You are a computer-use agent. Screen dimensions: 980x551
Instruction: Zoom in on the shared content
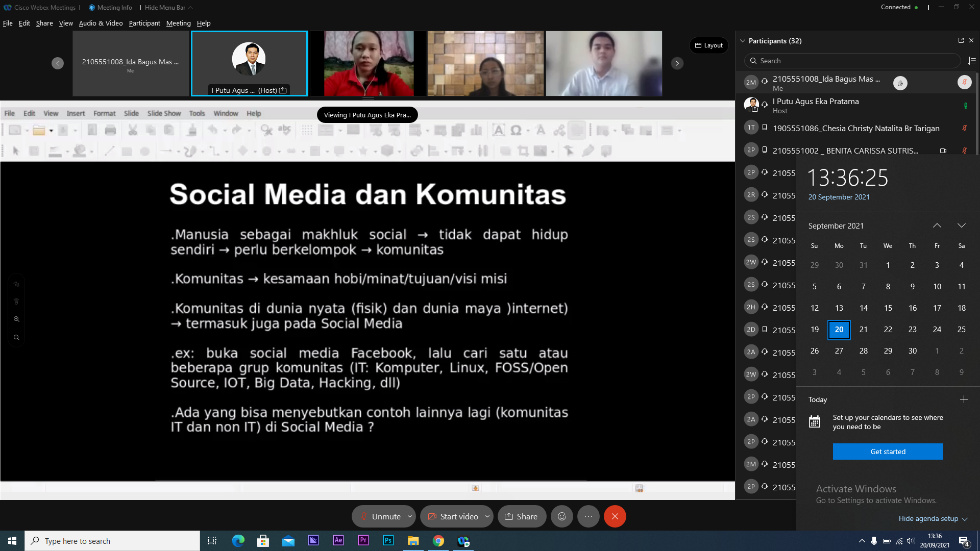[x=16, y=319]
